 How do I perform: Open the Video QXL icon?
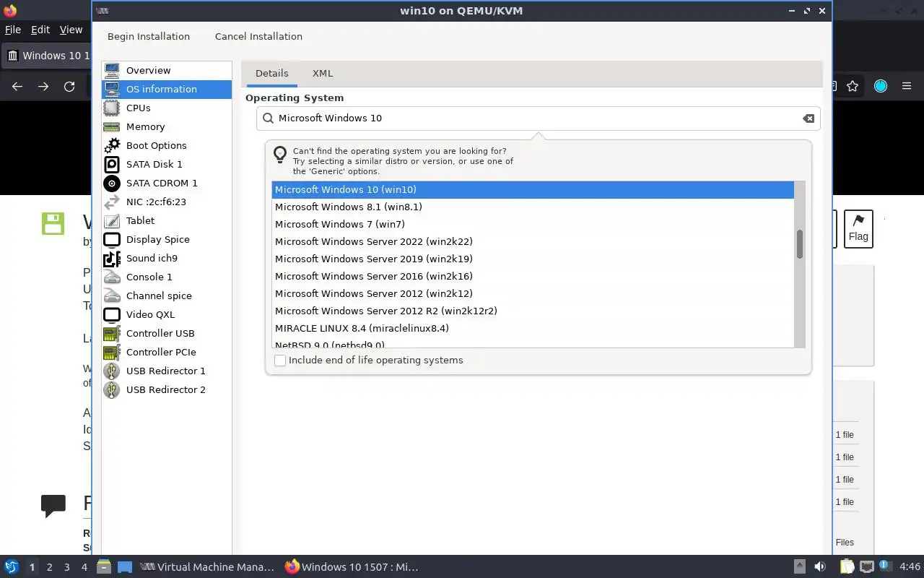click(x=112, y=314)
